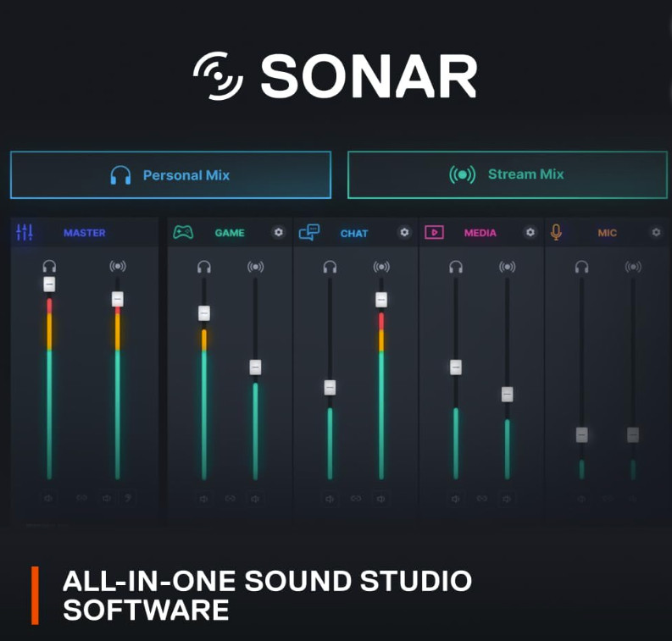This screenshot has width=672, height=641.
Task: Mute the Master stream mix output
Action: [x=107, y=498]
